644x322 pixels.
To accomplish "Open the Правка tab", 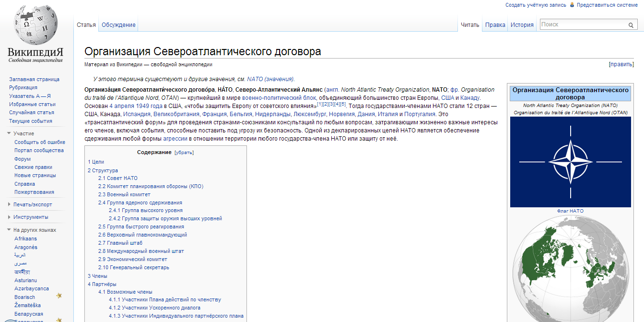I will click(495, 25).
